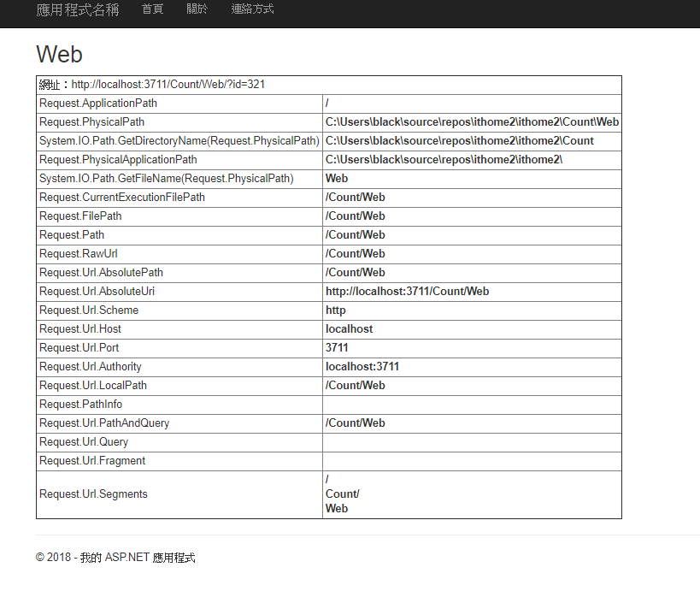Click Request.Url.Segments label

93,494
